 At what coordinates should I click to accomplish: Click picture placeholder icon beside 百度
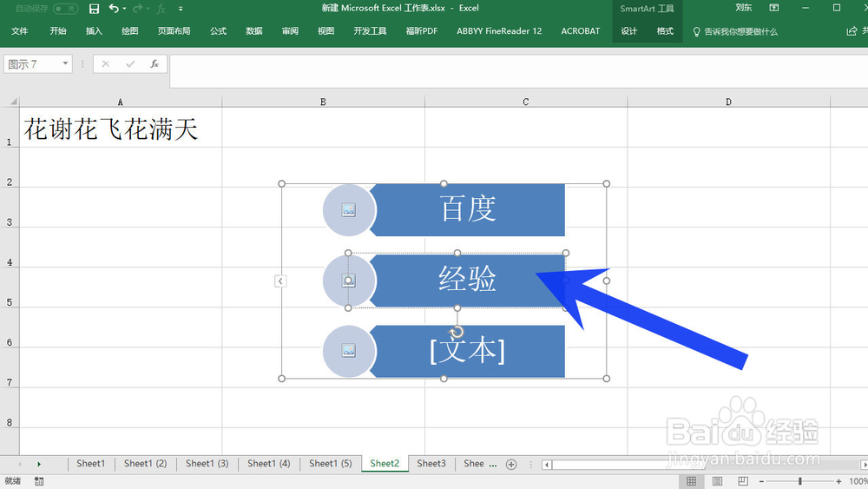coord(349,210)
